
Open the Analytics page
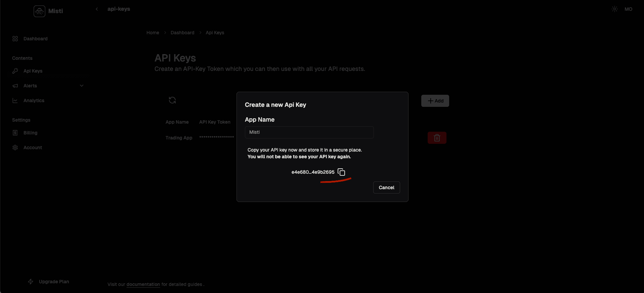pos(34,100)
